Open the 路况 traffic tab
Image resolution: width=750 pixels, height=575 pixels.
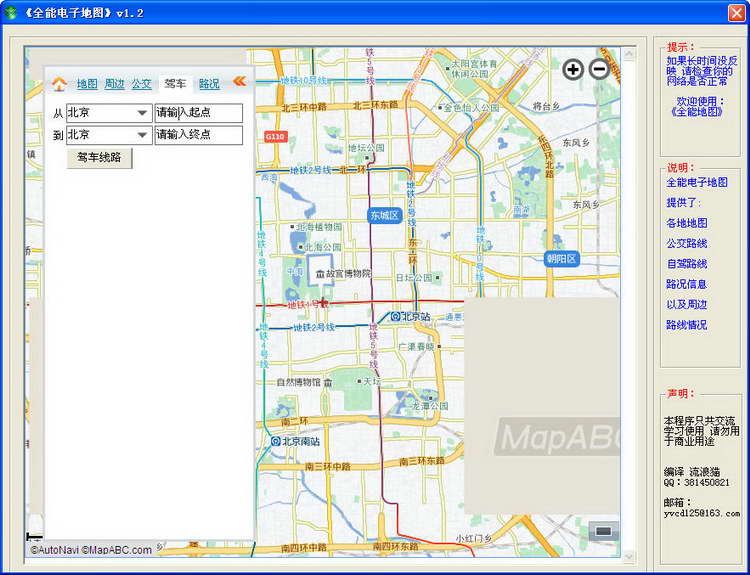[209, 84]
